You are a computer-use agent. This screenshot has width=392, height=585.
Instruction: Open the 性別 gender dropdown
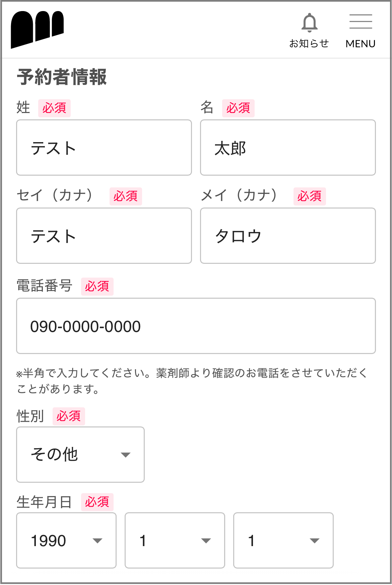coord(80,455)
